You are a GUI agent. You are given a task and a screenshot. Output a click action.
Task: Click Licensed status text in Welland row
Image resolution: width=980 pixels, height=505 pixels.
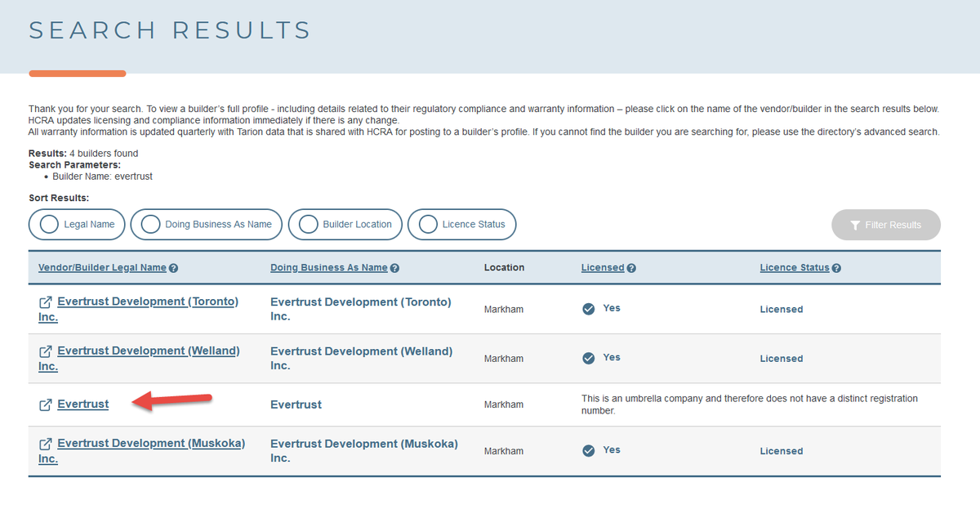point(782,359)
